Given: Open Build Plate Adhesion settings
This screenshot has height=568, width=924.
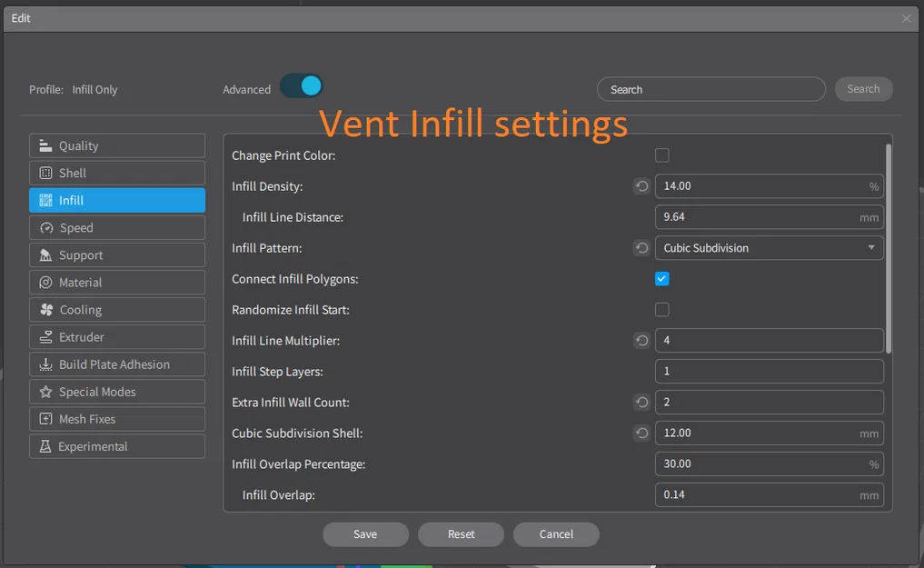Looking at the screenshot, I should pos(117,364).
